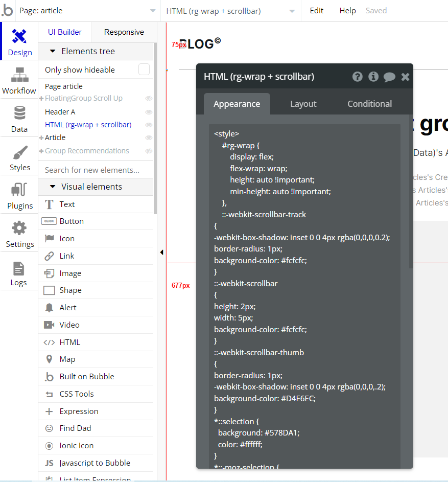
Task: Select the Alert element tool
Action: [96, 307]
